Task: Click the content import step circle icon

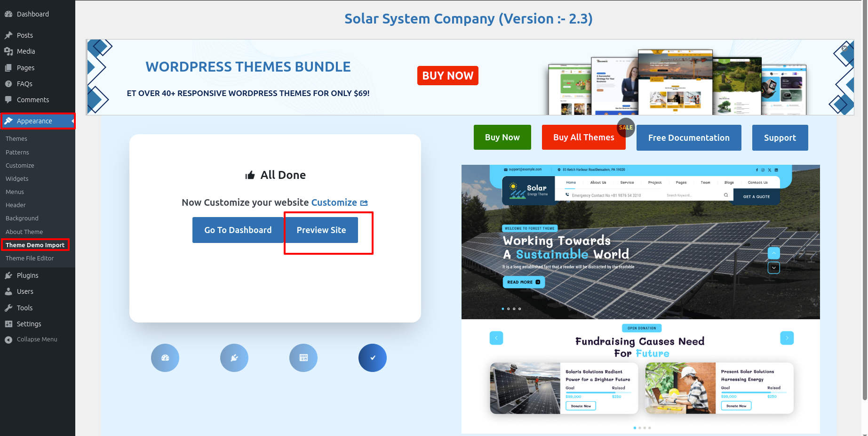Action: tap(303, 358)
